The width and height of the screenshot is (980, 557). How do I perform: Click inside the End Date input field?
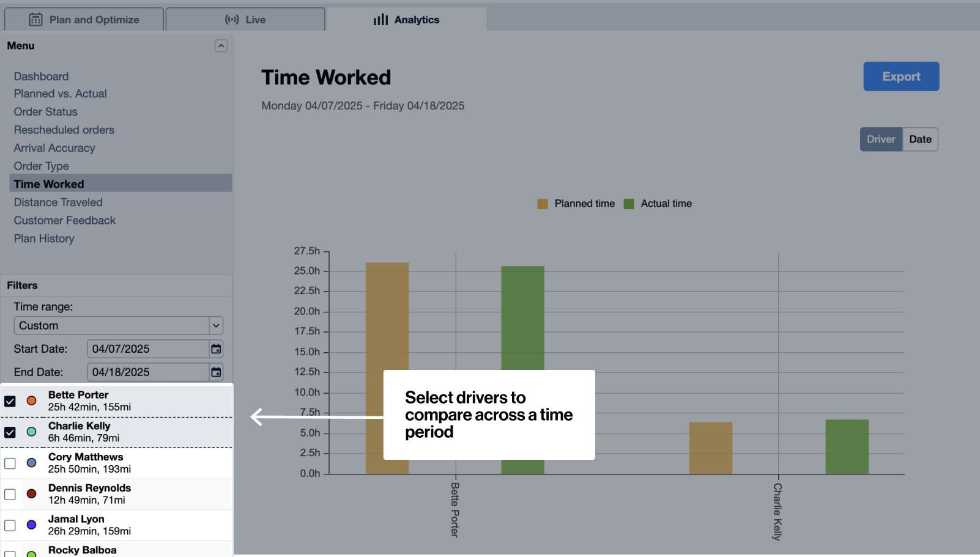[x=147, y=372]
